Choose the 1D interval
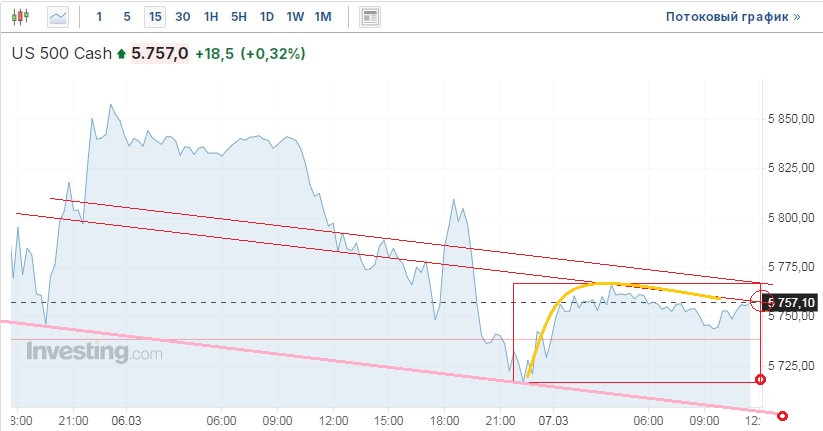 266,17
